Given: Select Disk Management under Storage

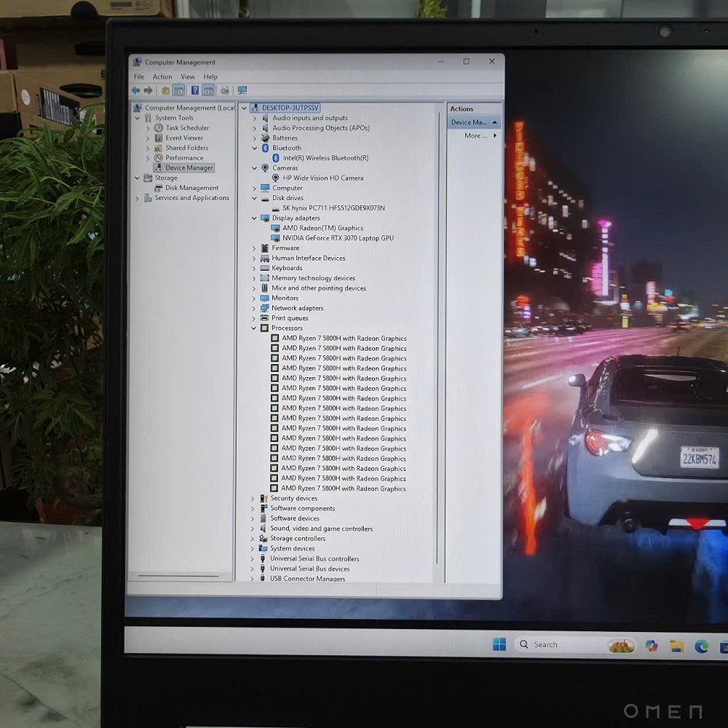Looking at the screenshot, I should click(191, 188).
